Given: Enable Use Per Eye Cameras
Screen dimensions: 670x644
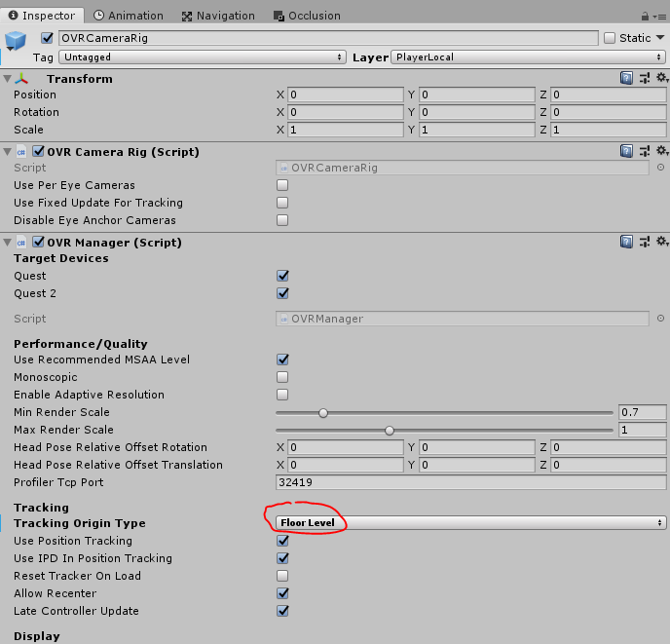Looking at the screenshot, I should click(282, 185).
